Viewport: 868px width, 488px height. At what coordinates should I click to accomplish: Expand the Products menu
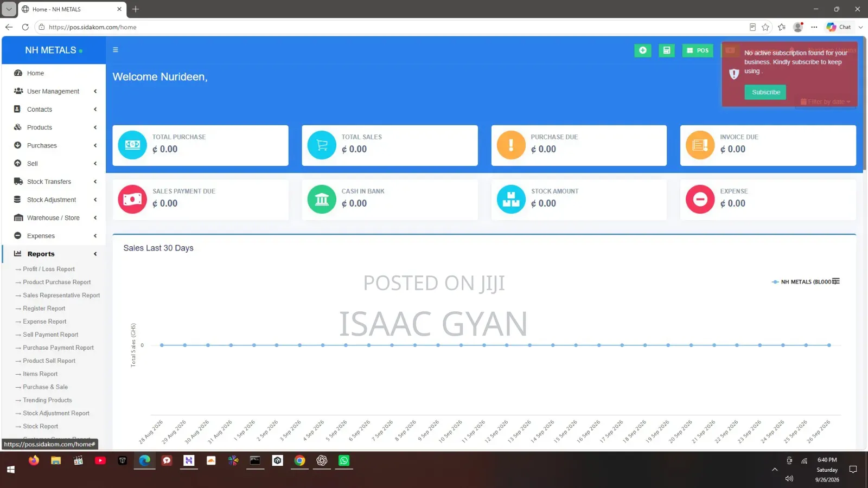pyautogui.click(x=54, y=127)
